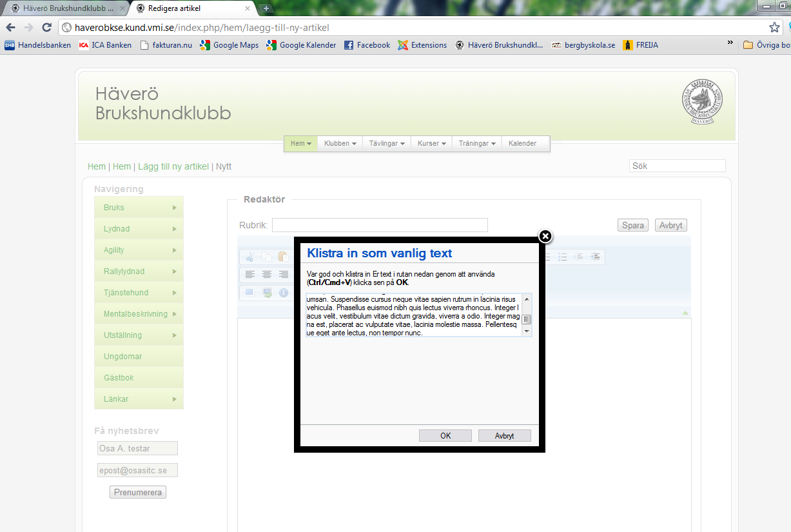Viewport: 791px width, 532px height.
Task: Click the Paste icon in editor toolbar
Action: (x=283, y=257)
